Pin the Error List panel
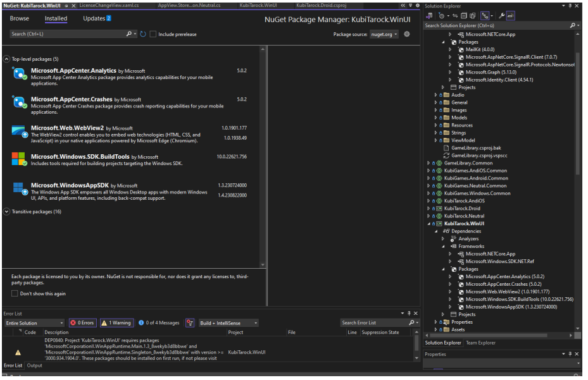This screenshot has width=588, height=380. point(409,313)
